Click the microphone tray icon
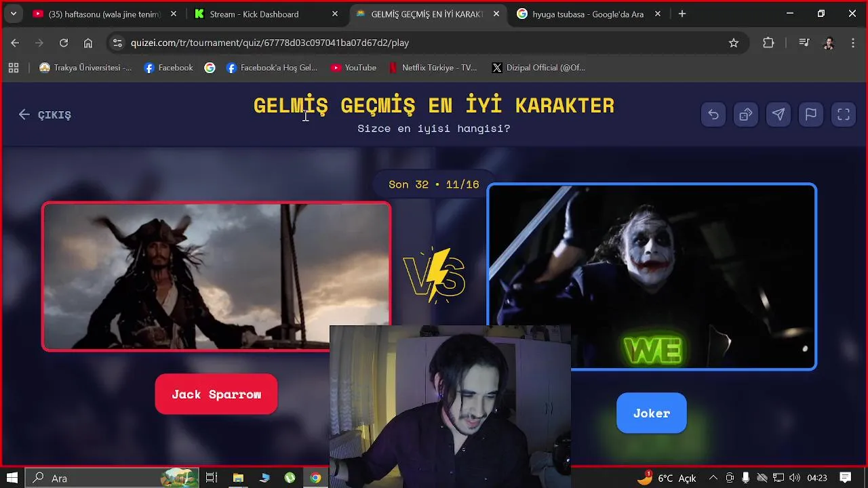868x488 pixels. coord(746,478)
